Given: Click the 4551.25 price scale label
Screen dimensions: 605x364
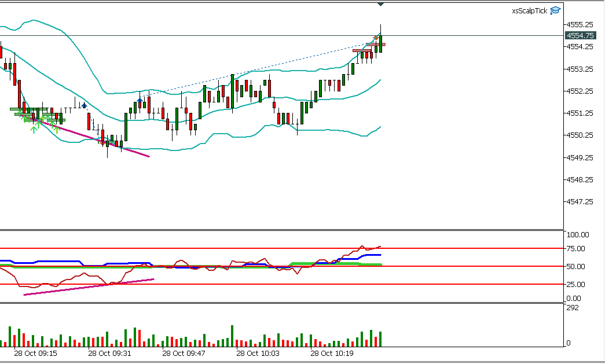Looking at the screenshot, I should [x=580, y=113].
